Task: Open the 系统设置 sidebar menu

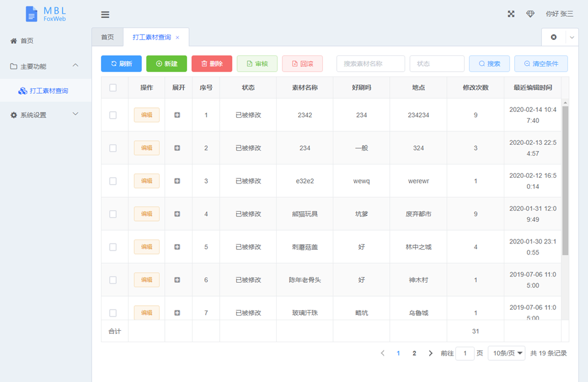Action: [x=46, y=115]
